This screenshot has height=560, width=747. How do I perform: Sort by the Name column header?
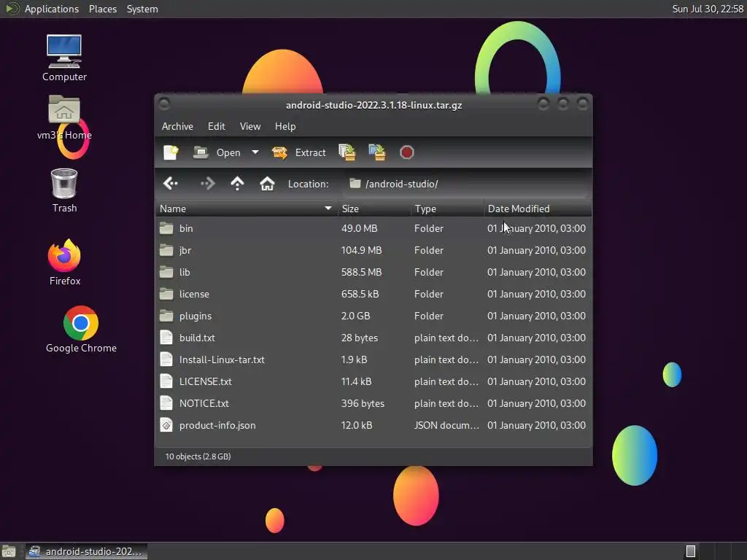[246, 209]
